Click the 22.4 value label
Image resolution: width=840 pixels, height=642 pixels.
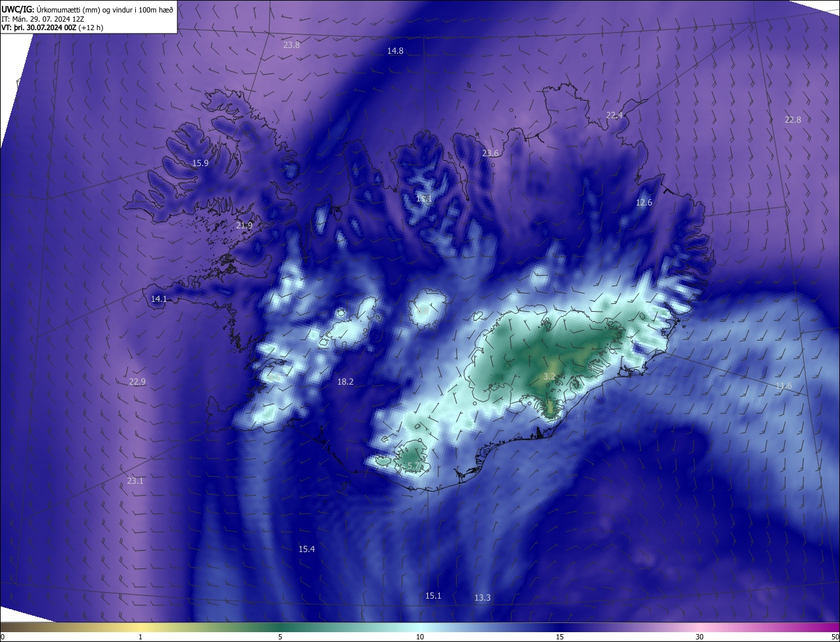tap(614, 116)
